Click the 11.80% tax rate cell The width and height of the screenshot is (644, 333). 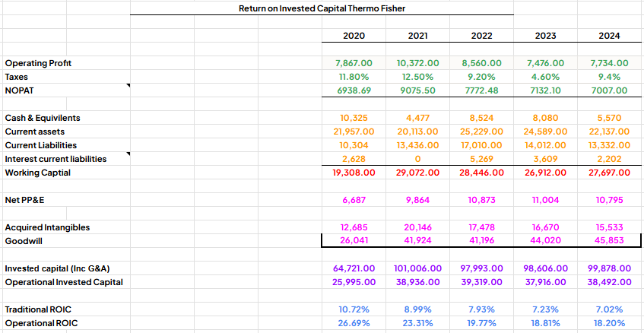pos(354,77)
